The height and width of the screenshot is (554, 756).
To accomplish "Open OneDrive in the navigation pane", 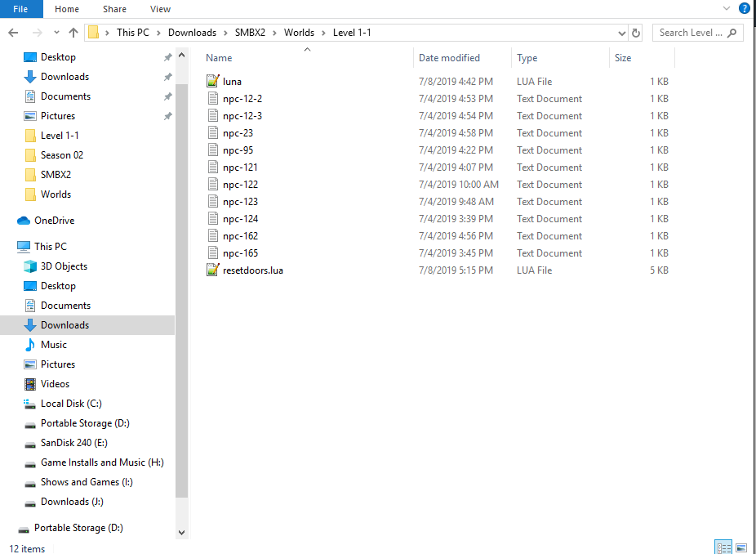I will pos(54,221).
